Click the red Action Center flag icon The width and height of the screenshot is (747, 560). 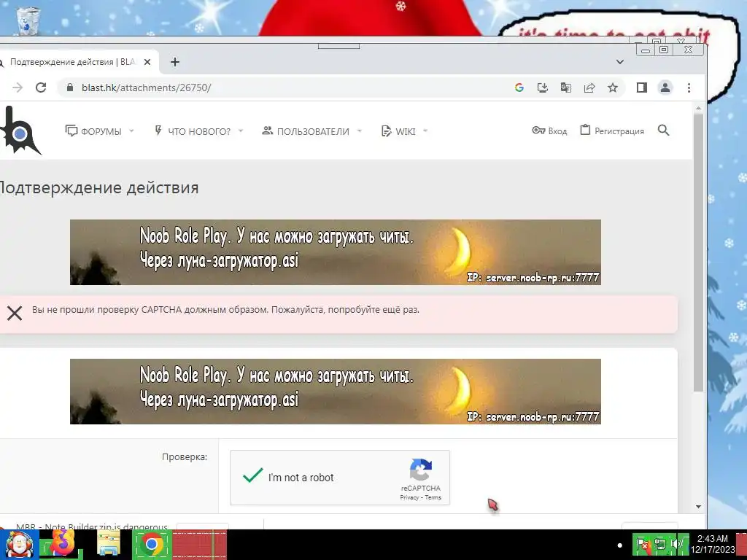(x=643, y=544)
